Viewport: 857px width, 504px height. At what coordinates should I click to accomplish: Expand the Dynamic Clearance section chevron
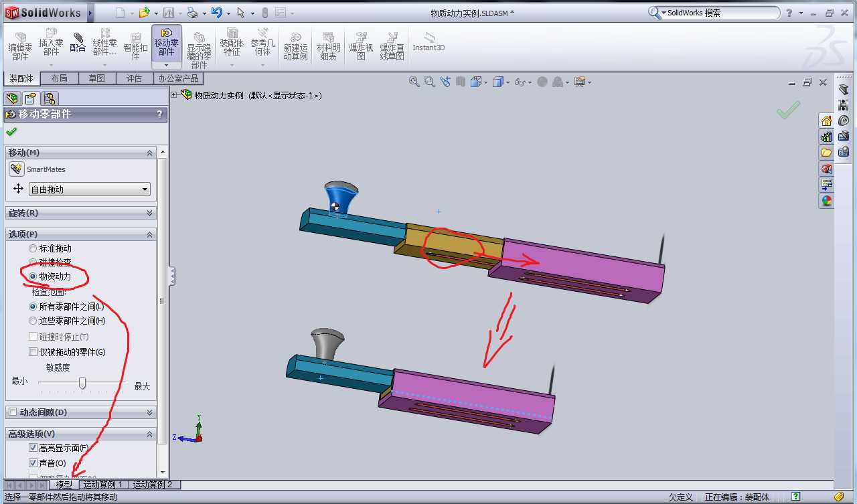point(149,412)
